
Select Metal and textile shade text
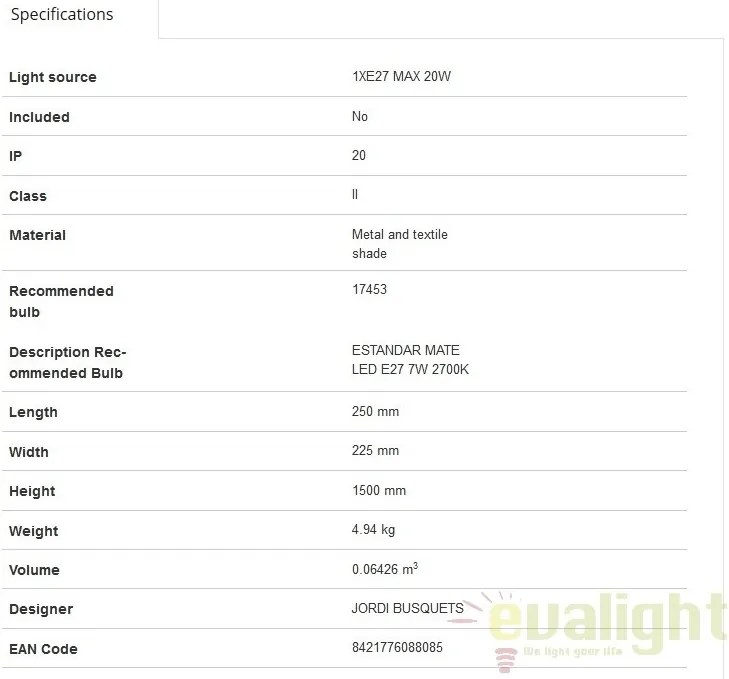[399, 244]
